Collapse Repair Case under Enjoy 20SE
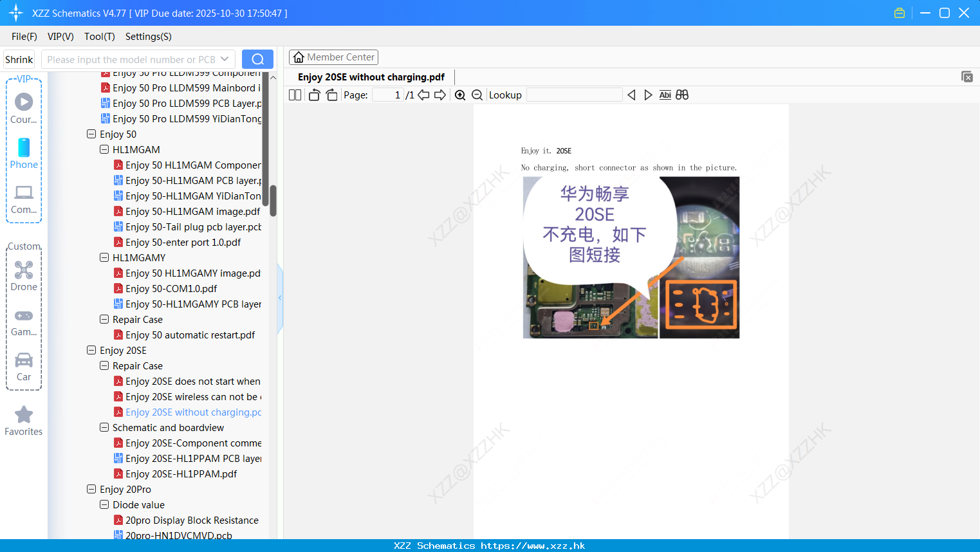The image size is (980, 552). pos(104,365)
